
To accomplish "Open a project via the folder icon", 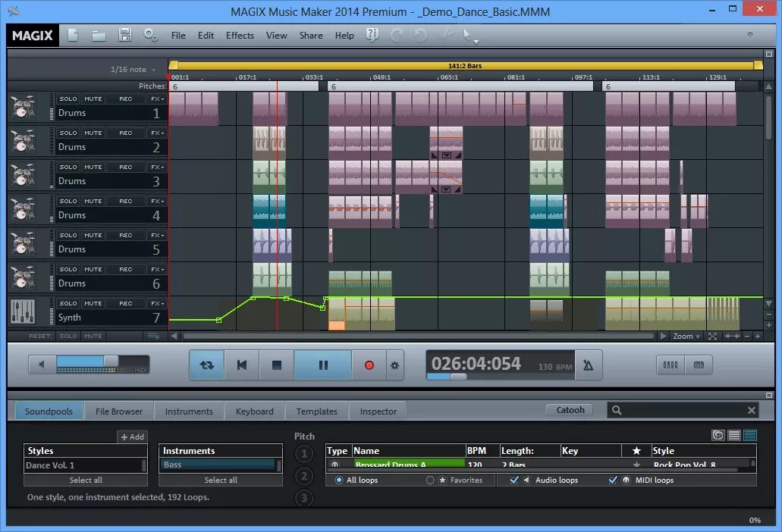I will [x=99, y=36].
